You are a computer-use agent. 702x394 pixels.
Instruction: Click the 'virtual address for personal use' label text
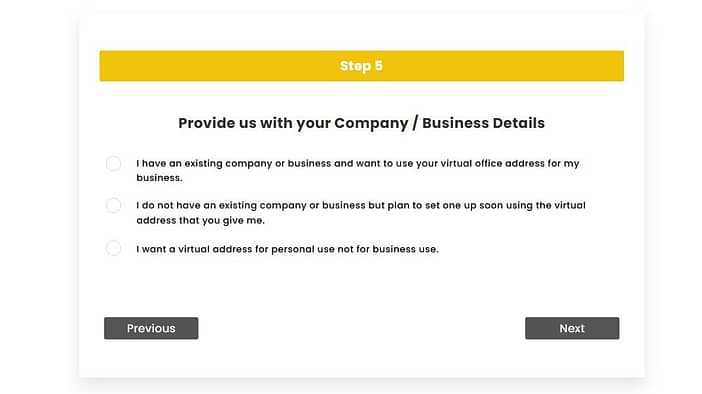point(287,249)
